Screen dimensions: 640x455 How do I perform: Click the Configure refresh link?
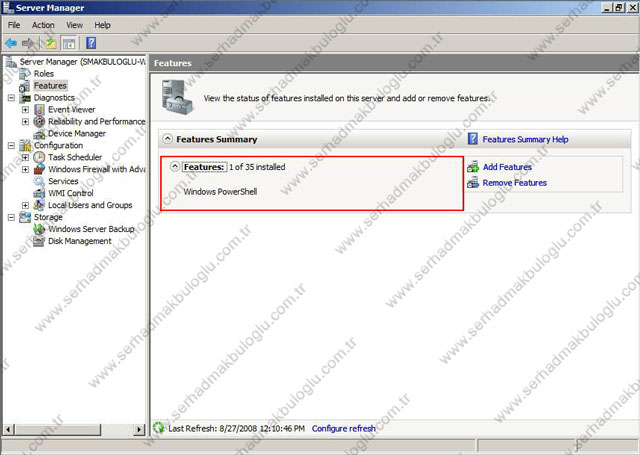344,428
